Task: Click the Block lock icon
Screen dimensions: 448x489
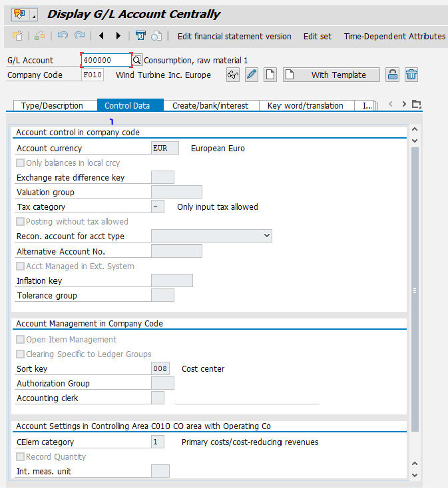Action: click(x=393, y=75)
